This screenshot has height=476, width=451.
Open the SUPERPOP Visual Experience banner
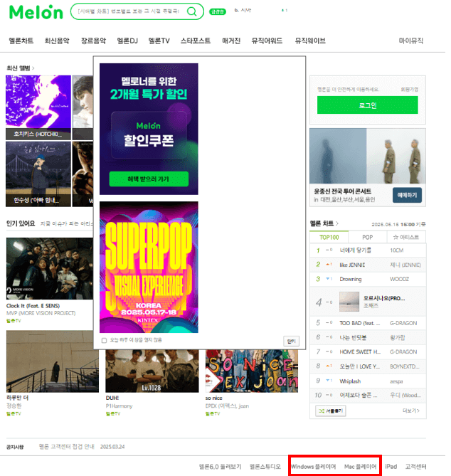[149, 267]
